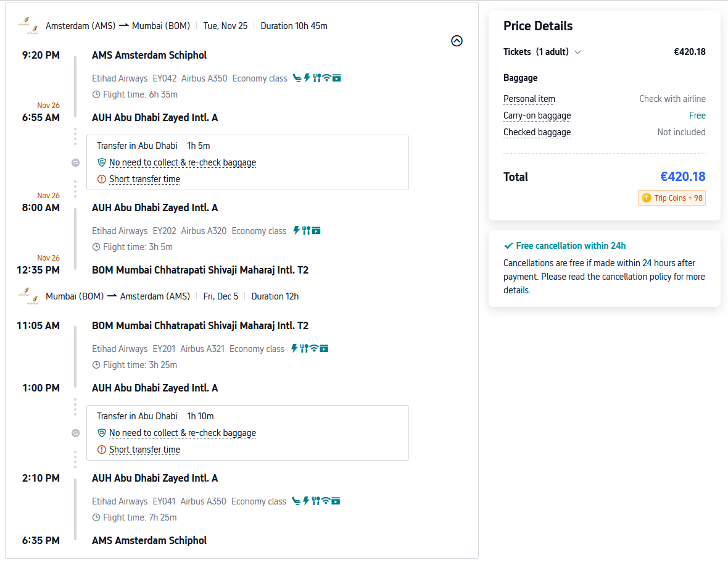
Task: Click the orange Trip Coins coin icon
Action: [646, 198]
